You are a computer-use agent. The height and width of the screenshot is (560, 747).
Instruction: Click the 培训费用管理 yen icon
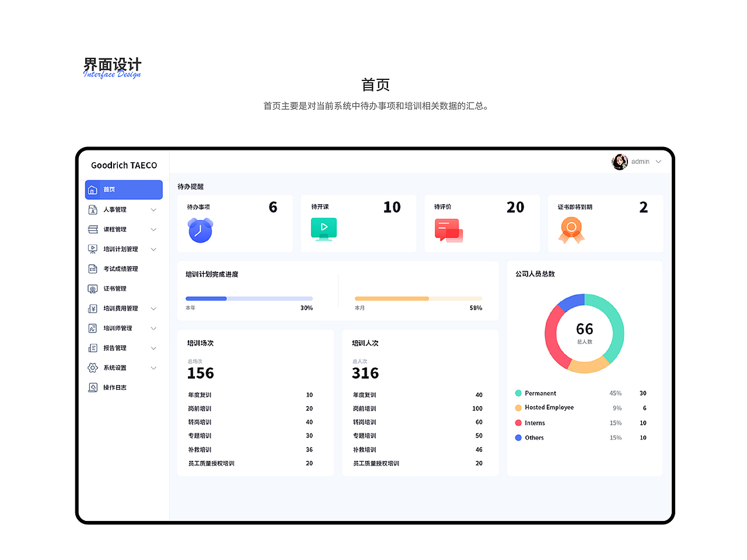(92, 309)
